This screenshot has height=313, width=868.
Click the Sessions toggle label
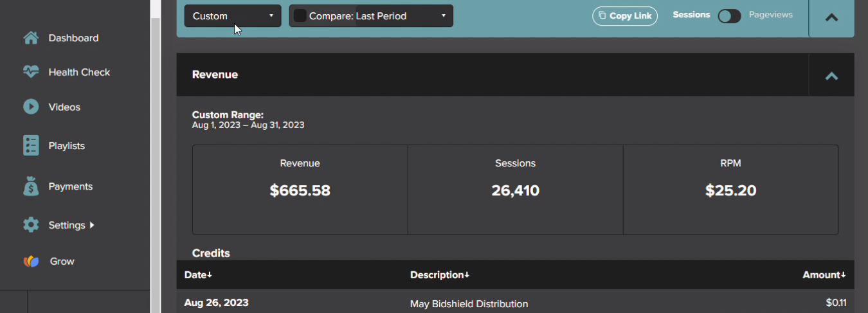point(691,14)
